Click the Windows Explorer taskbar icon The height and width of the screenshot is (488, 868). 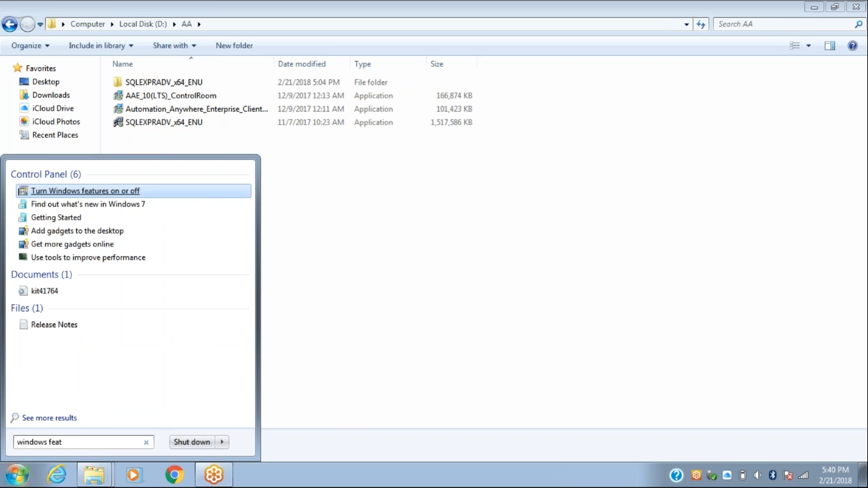(x=94, y=475)
